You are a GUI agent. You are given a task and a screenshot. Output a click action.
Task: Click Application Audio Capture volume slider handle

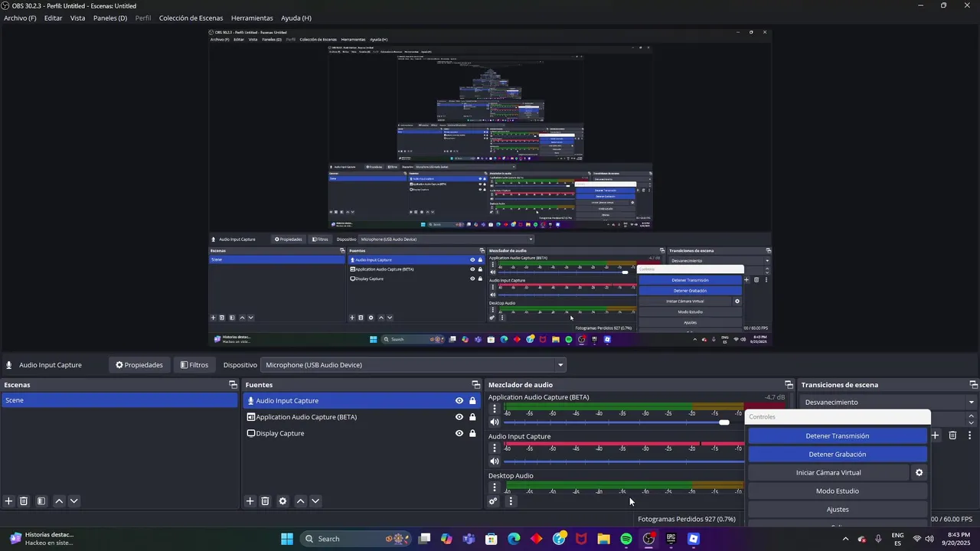(x=724, y=422)
